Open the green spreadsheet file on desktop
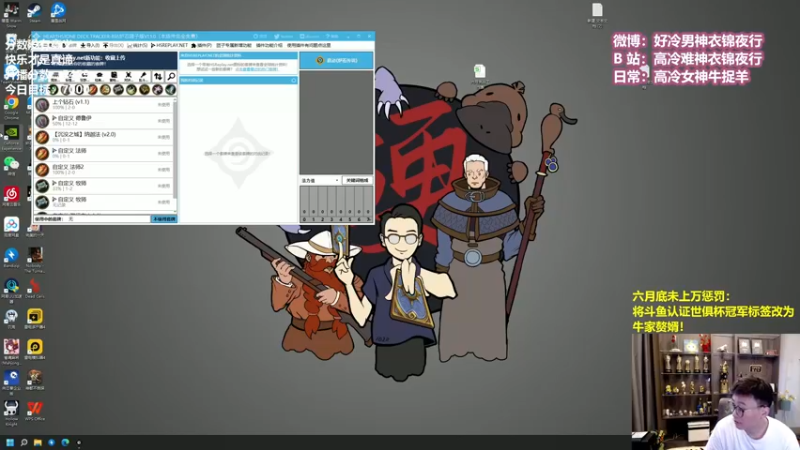Screen dimensions: 800x450 pyautogui.click(x=479, y=76)
